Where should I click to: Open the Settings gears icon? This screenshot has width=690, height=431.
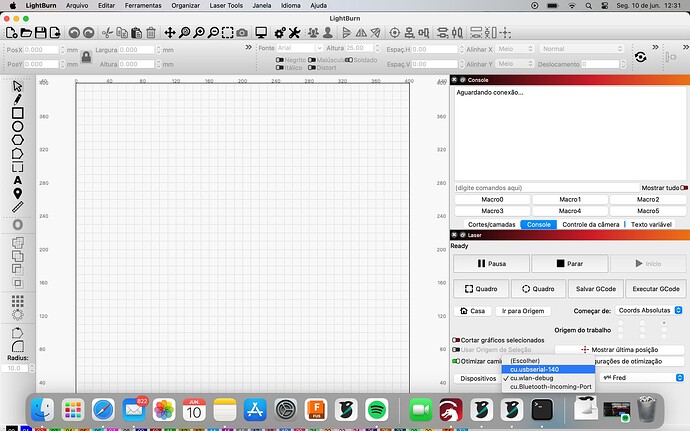[x=280, y=33]
